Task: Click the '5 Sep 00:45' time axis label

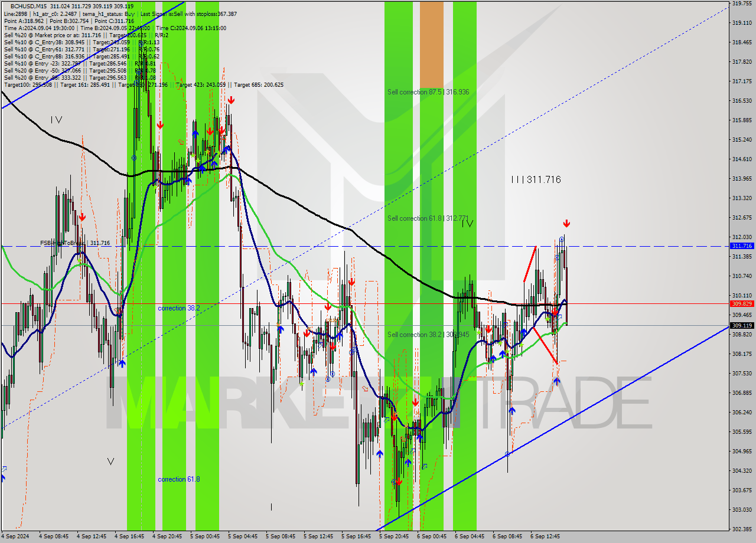Action: point(205,537)
